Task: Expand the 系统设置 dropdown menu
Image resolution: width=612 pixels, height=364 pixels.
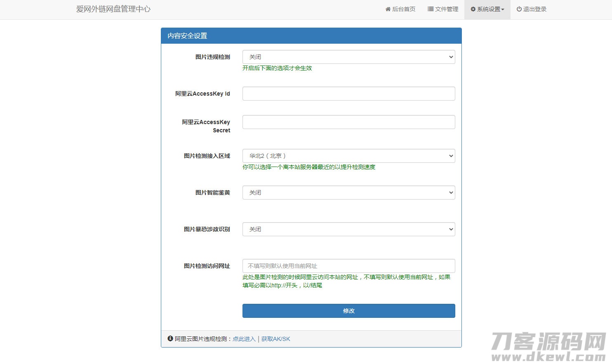Action: click(x=487, y=9)
